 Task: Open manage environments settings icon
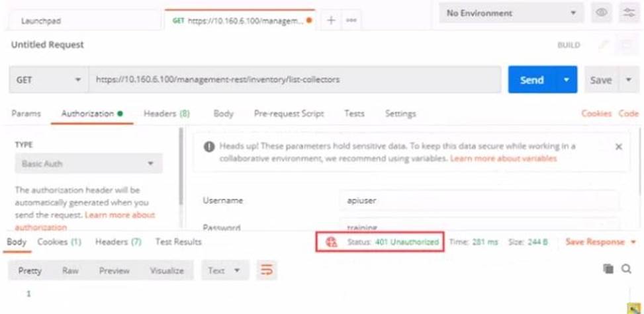click(x=629, y=13)
